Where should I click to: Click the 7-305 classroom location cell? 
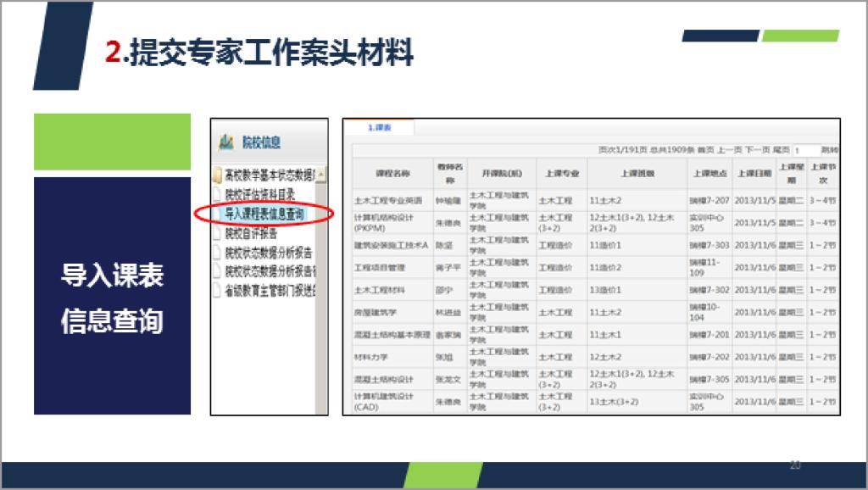coord(709,379)
